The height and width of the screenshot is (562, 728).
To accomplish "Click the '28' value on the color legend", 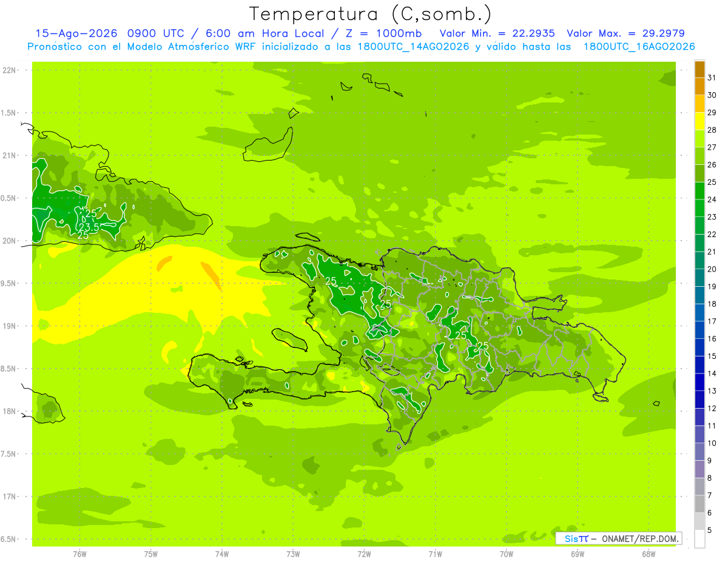I will coord(712,130).
